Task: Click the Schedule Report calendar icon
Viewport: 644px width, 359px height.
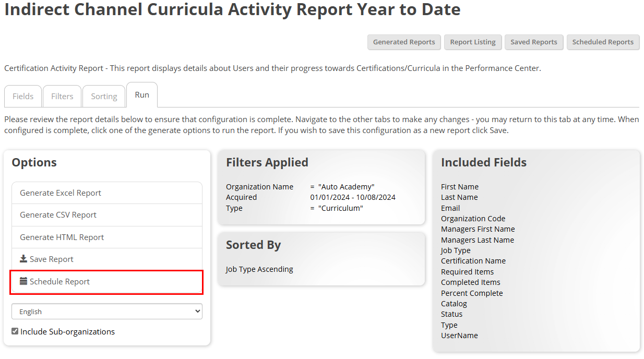Action: pos(23,281)
